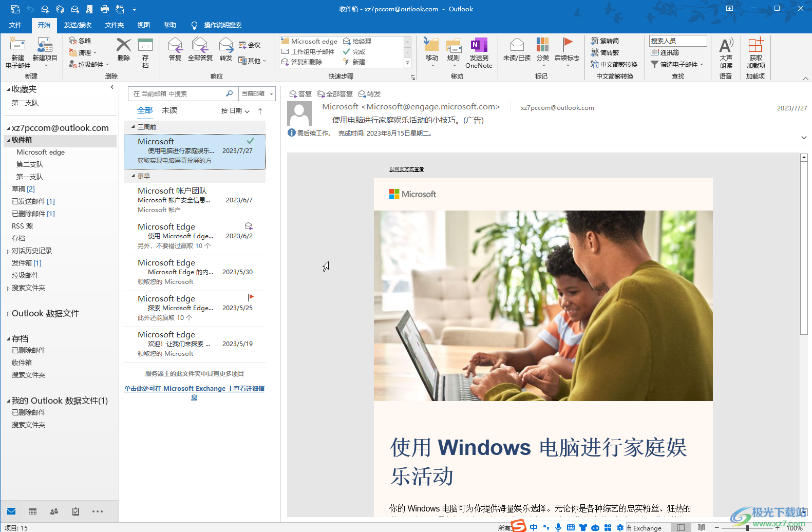Start Read Aloud speech
Viewport: 812px width, 532px height.
tap(726, 53)
